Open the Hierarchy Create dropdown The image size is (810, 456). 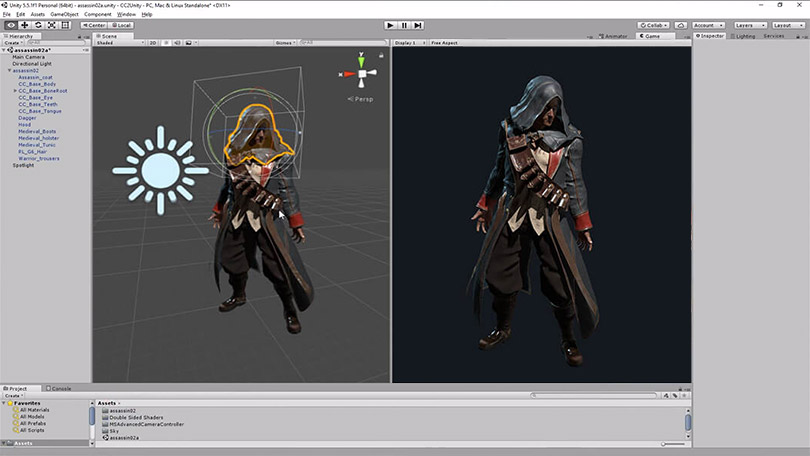(x=13, y=43)
